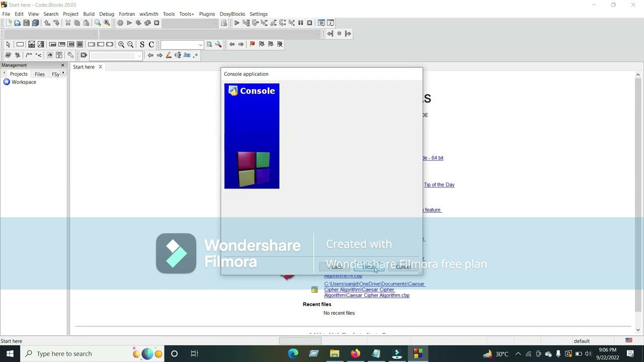Show previous Management tabs with left arrow

4,74
